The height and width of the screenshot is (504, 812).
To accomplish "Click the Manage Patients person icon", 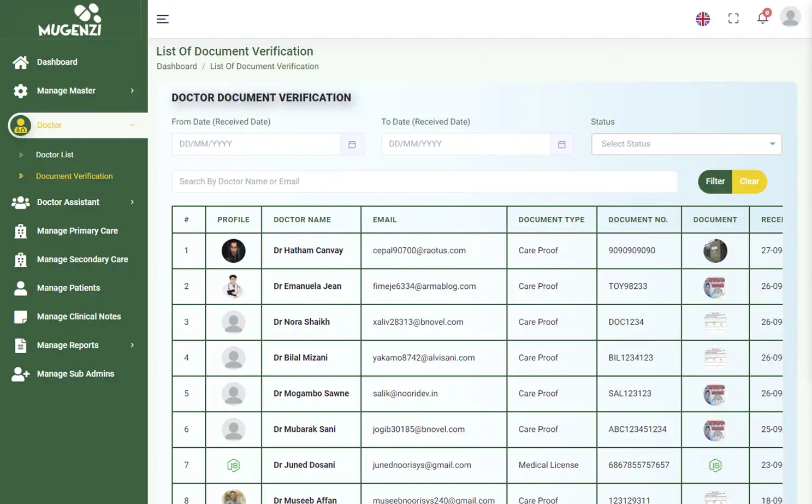I will tap(20, 288).
